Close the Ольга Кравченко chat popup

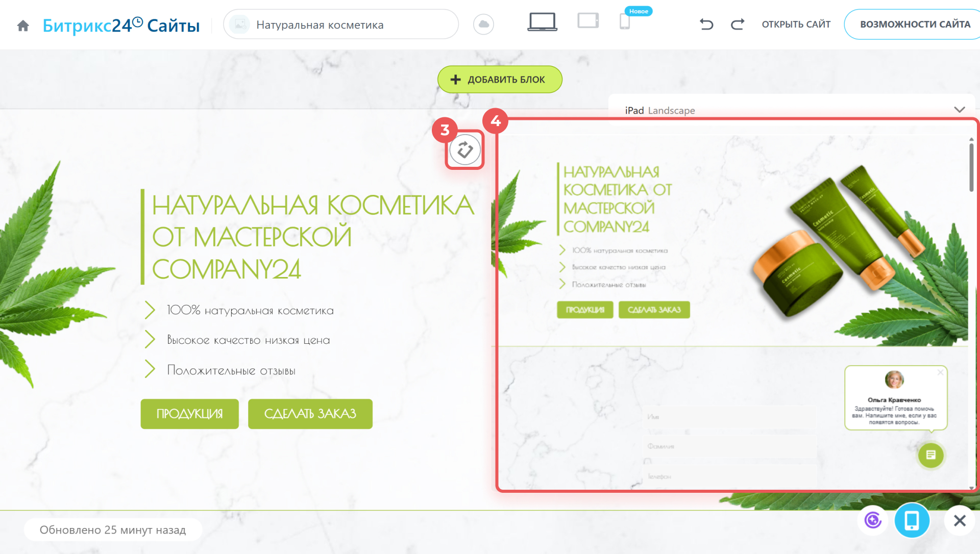940,372
